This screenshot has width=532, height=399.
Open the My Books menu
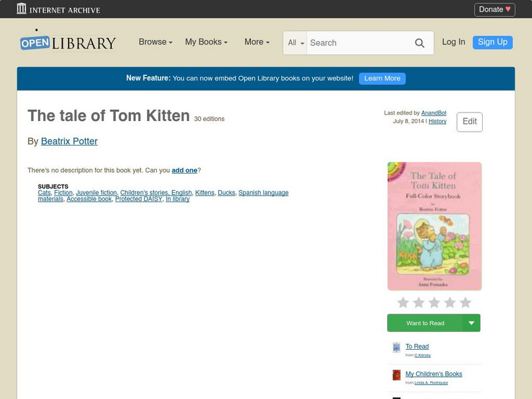click(205, 42)
